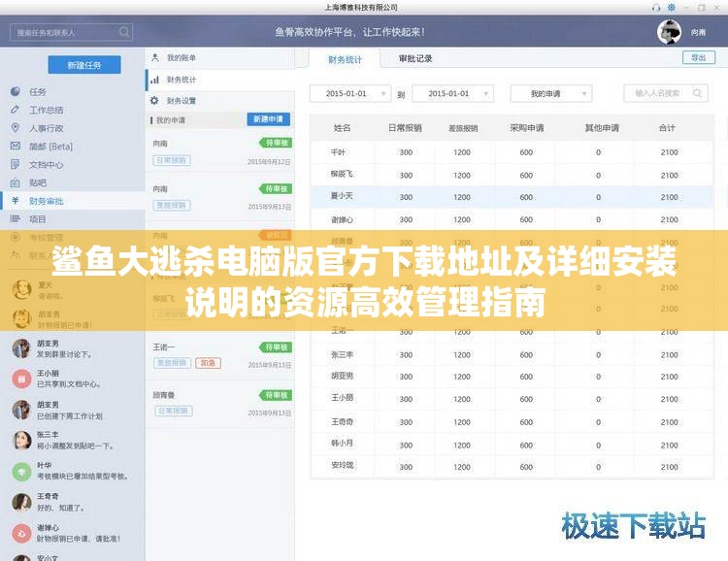Click 王小丽 pink avatar in chat list
Screen dimensions: 728x561
pyautogui.click(x=21, y=379)
